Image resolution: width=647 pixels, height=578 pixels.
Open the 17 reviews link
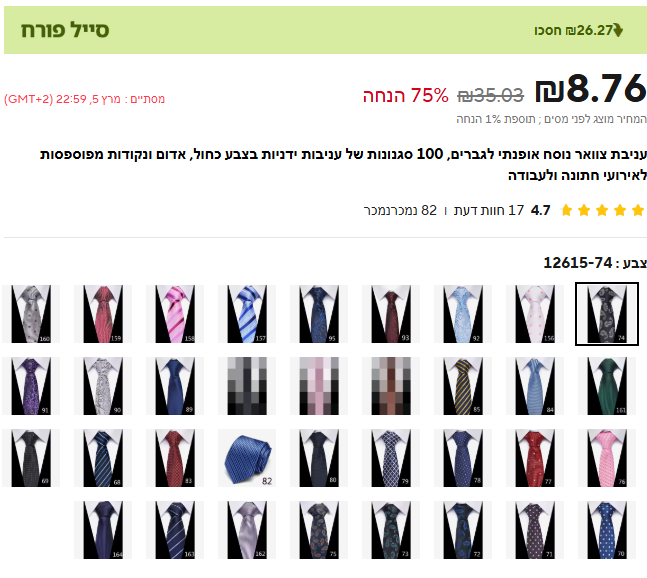coord(489,210)
